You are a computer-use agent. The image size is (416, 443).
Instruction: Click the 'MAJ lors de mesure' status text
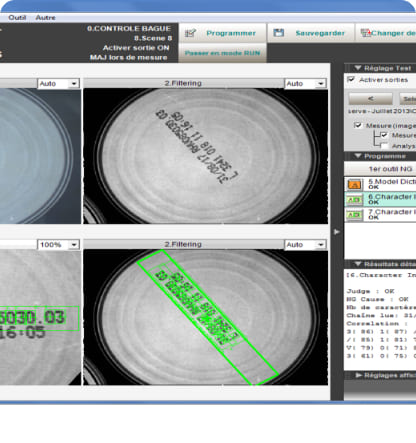point(128,57)
